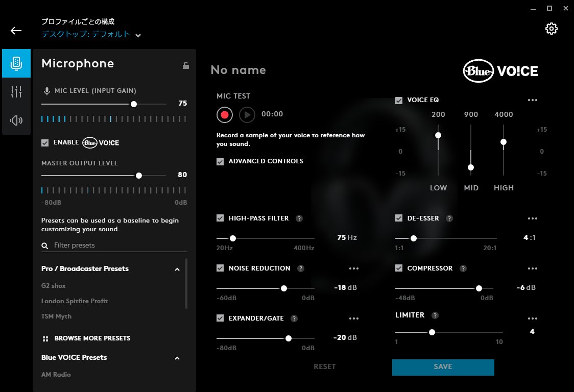Select the G2 shox preset
This screenshot has height=392, width=574.
click(x=54, y=285)
